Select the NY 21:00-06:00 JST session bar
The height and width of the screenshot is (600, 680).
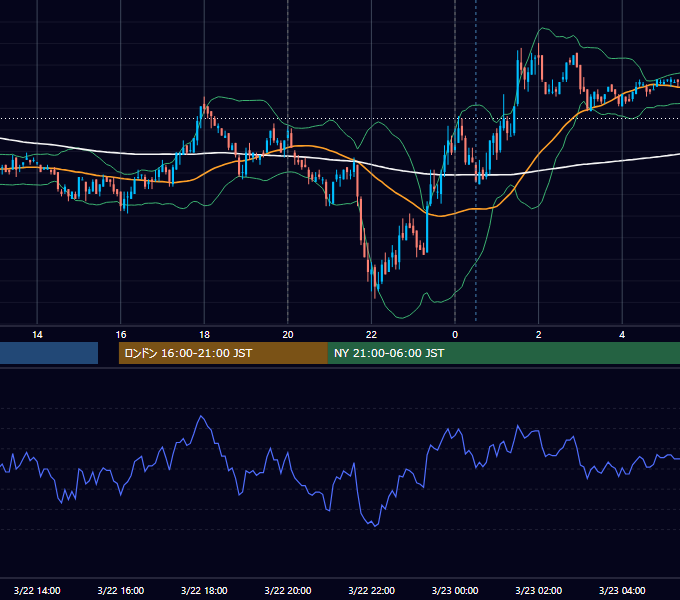503,353
